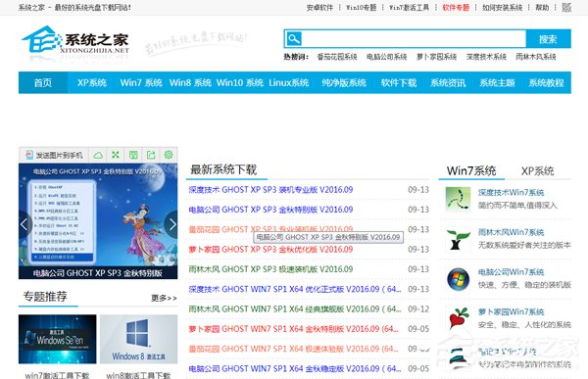The image size is (588, 379).
Task: Show next slide with right arrow
Action: pyautogui.click(x=171, y=224)
